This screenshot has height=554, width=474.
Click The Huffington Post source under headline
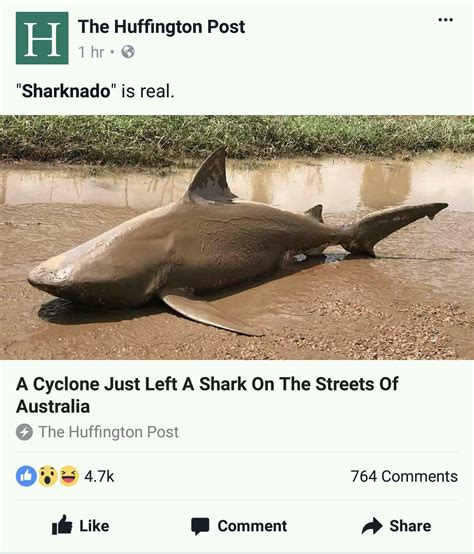[108, 432]
